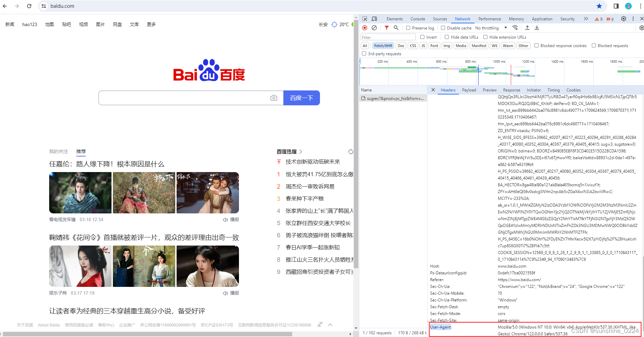Open the DevTools more options menu

click(x=633, y=19)
